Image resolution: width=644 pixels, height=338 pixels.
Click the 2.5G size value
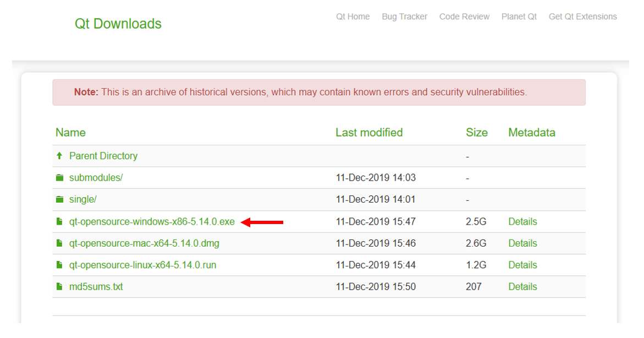pos(476,222)
